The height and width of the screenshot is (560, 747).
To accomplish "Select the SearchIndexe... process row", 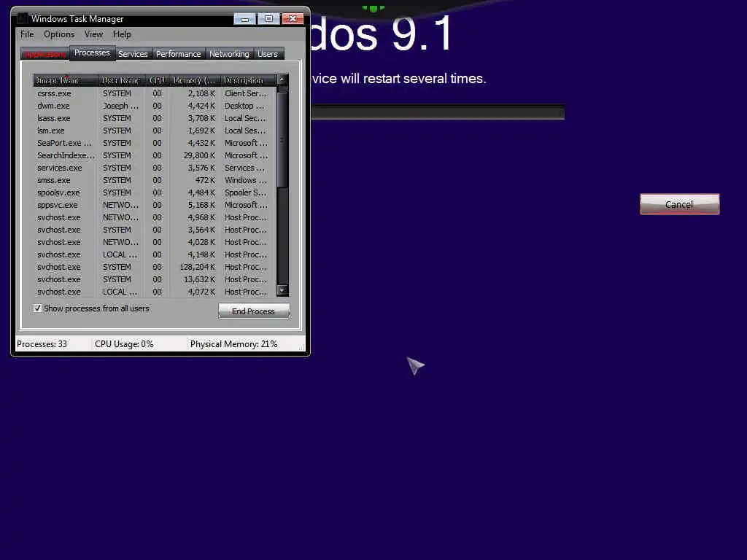I will (155, 155).
